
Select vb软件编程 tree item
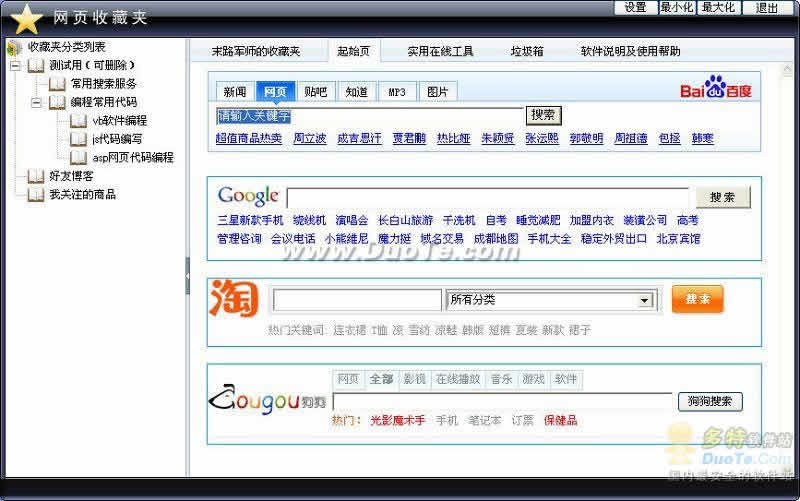(x=119, y=120)
